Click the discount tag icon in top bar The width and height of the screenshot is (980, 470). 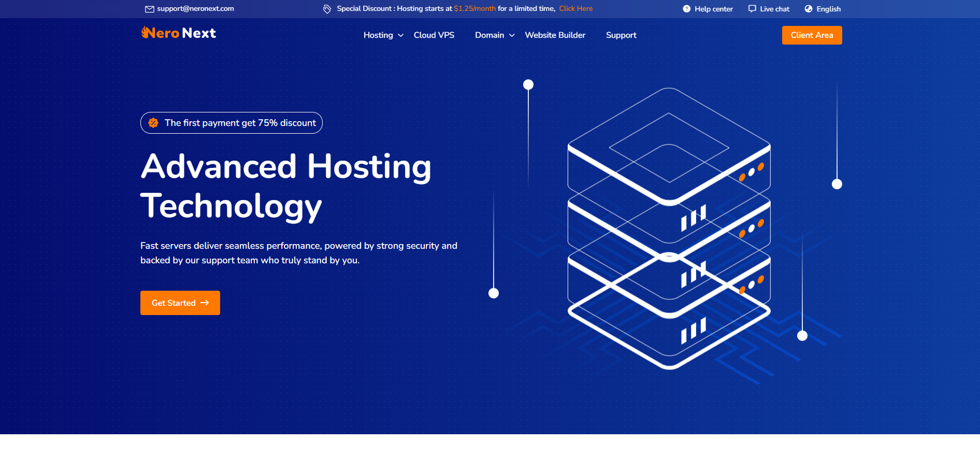pyautogui.click(x=327, y=9)
